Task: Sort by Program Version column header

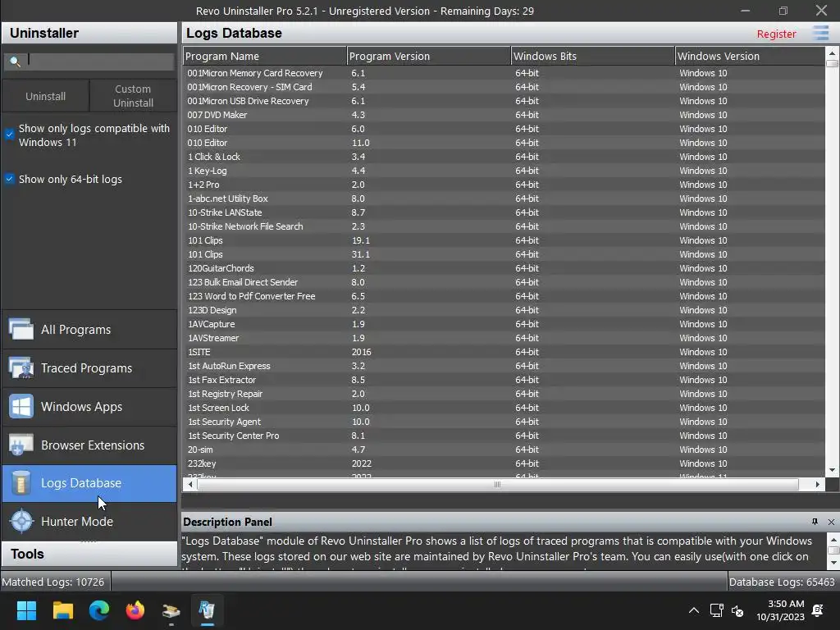Action: (428, 56)
